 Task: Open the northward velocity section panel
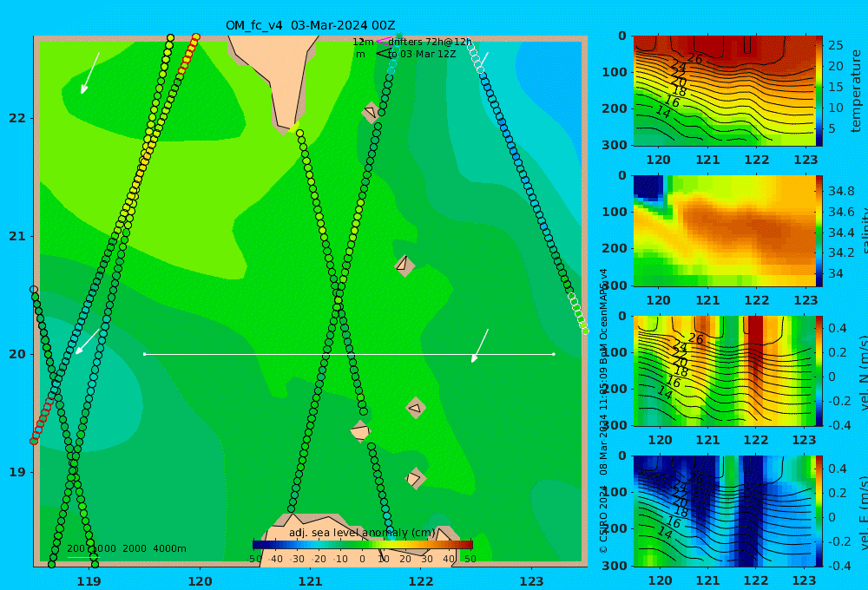[724, 370]
